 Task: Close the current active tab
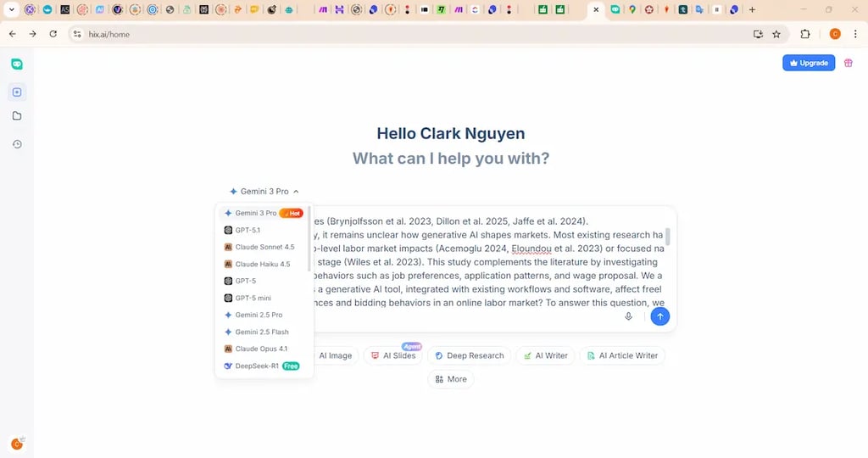coord(596,9)
